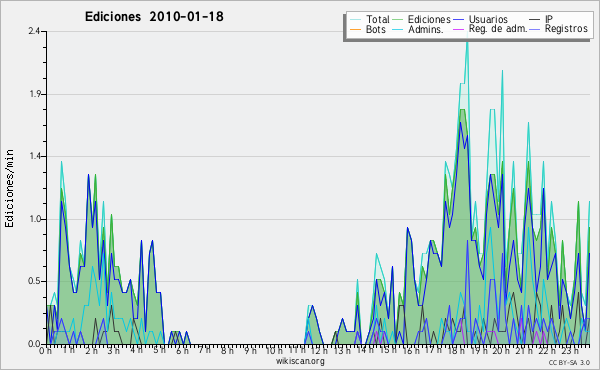Screen dimensions: 600x370
Task: Click the 'wikiscan.org' text below the chart
Action: 300,361
